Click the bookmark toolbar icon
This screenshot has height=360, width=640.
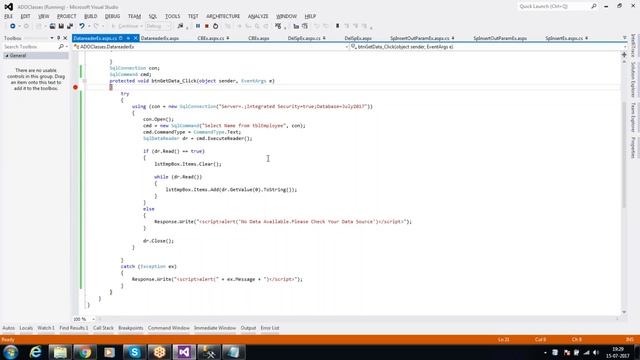pos(338,26)
